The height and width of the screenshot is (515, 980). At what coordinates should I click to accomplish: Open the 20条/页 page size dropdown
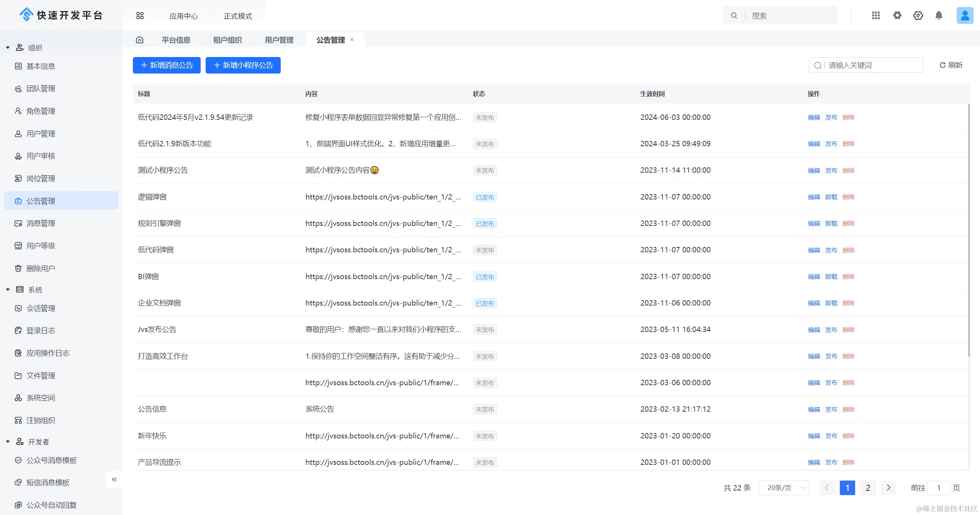784,488
